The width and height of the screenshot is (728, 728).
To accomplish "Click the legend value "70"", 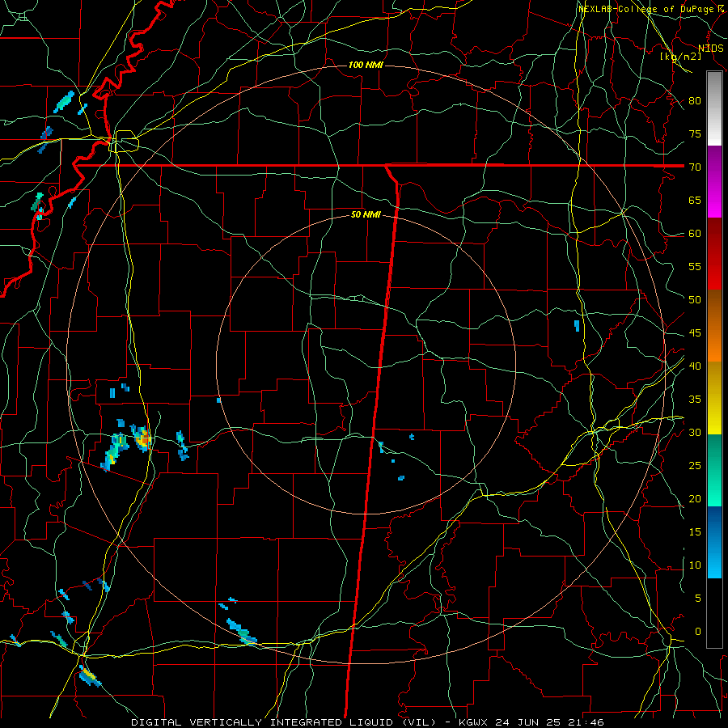I will [x=695, y=167].
